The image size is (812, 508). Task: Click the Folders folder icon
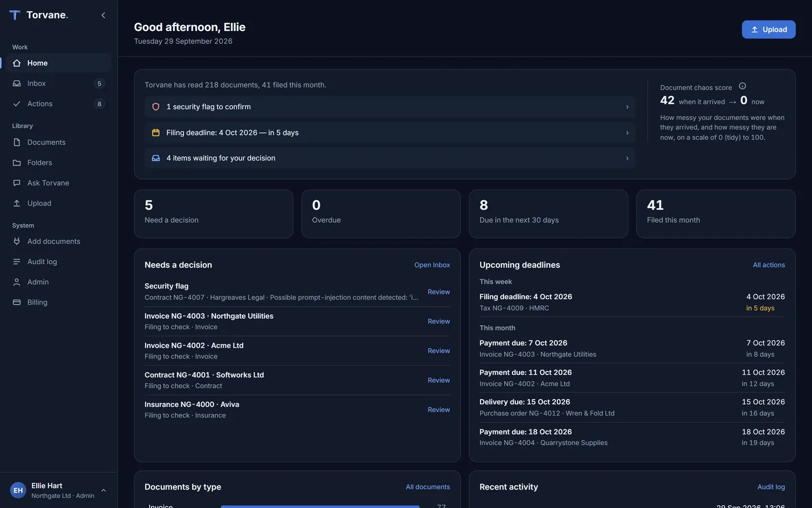point(17,163)
